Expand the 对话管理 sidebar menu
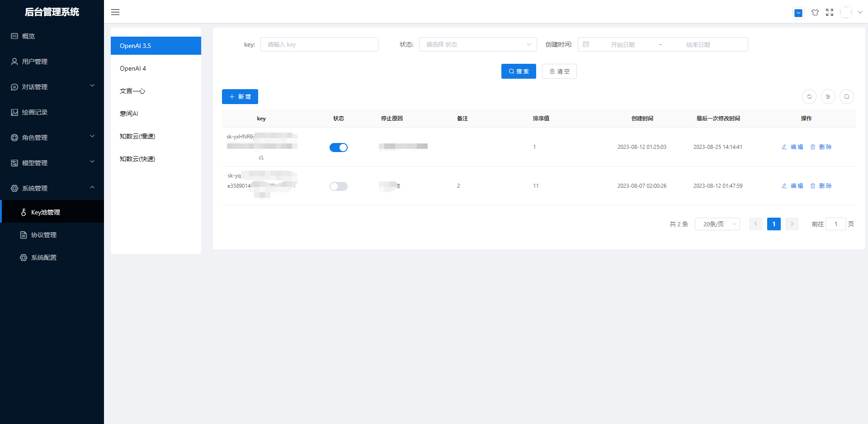 (52, 87)
